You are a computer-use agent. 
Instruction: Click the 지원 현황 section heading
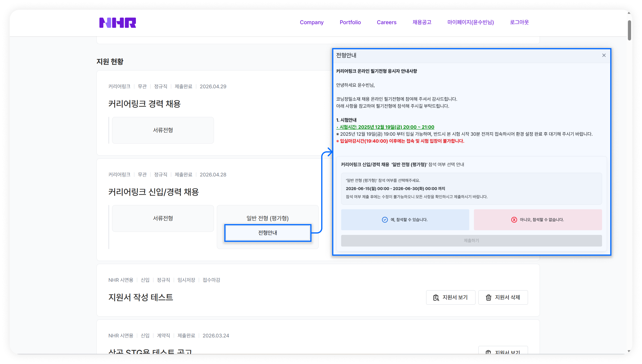[x=110, y=61]
